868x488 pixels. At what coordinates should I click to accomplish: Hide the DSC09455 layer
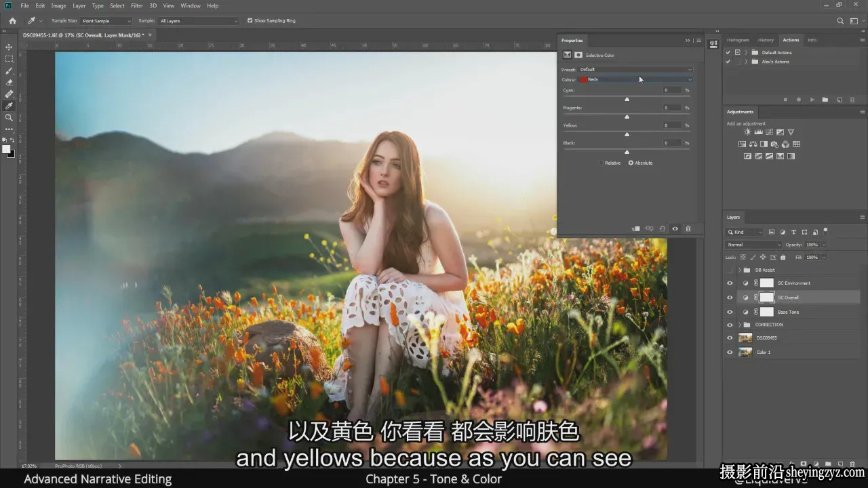pos(730,338)
